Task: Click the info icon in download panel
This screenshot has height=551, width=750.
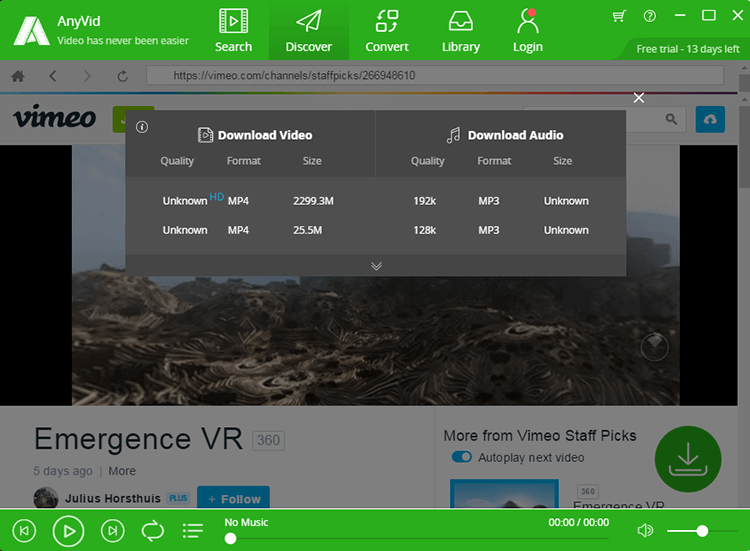Action: (142, 127)
